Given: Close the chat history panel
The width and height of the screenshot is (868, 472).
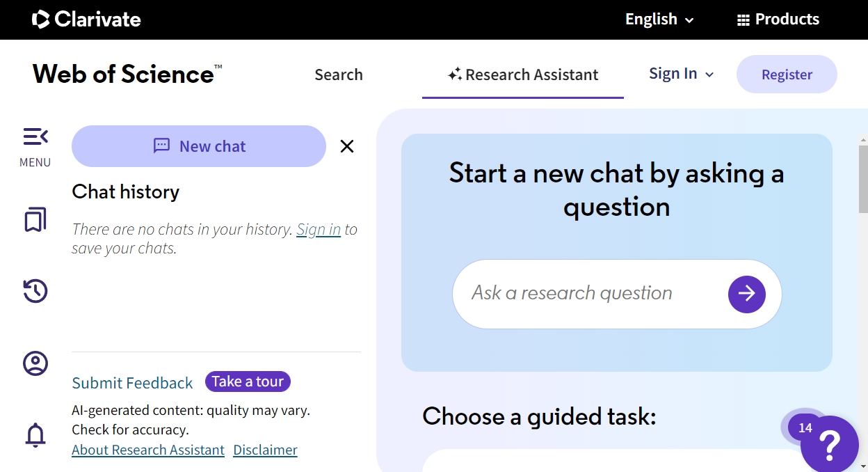Looking at the screenshot, I should coord(347,146).
